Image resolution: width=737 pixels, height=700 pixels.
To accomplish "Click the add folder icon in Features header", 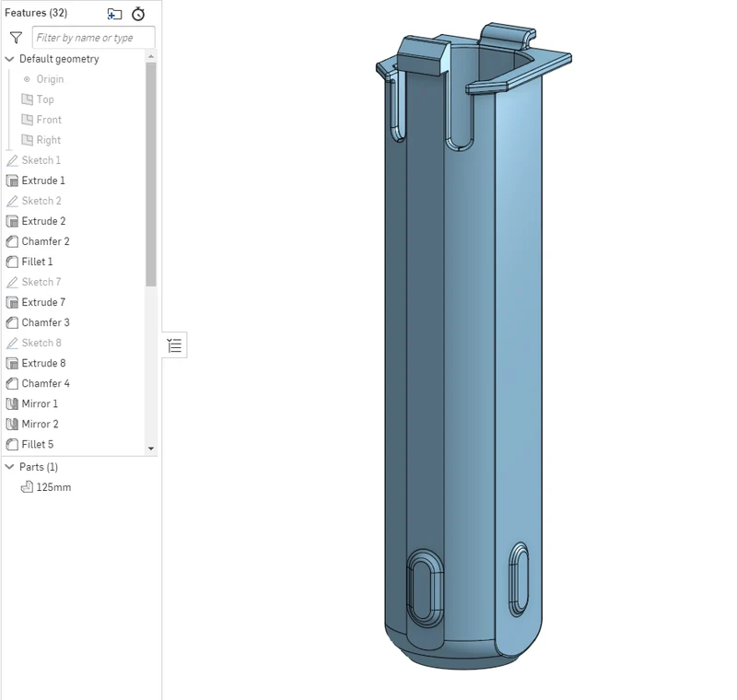I will pyautogui.click(x=114, y=14).
